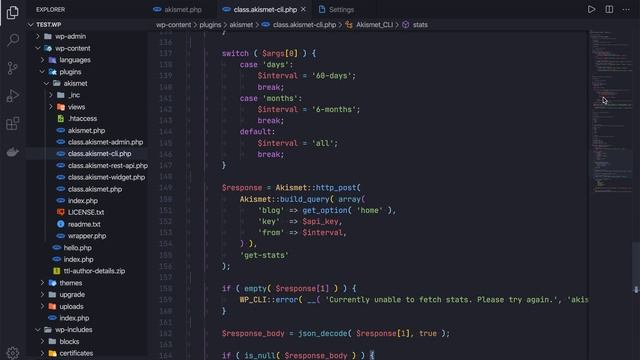
Task: Close the class.akismet-cli.php tab
Action: pos(303,9)
